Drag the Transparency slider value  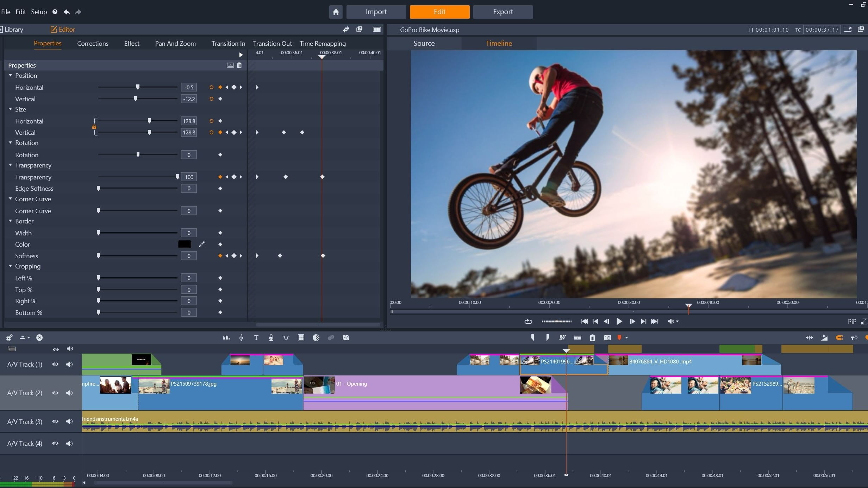pos(177,177)
